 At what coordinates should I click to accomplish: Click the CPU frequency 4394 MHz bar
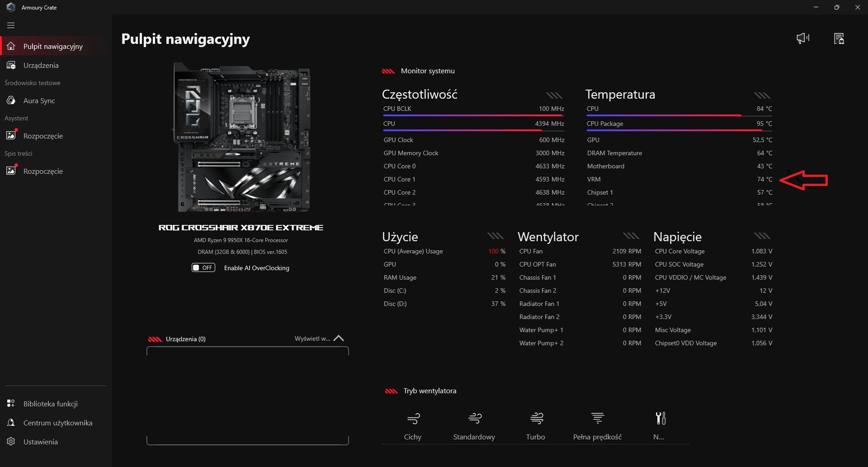(473, 130)
